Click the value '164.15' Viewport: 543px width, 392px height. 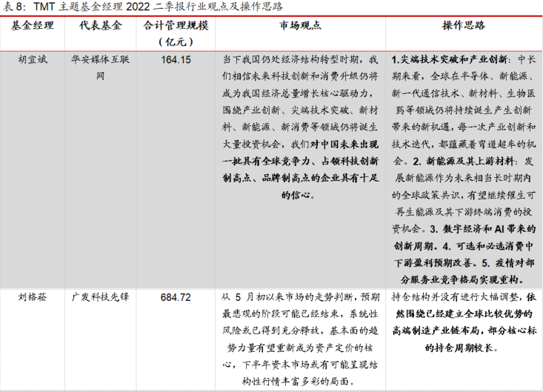point(176,59)
